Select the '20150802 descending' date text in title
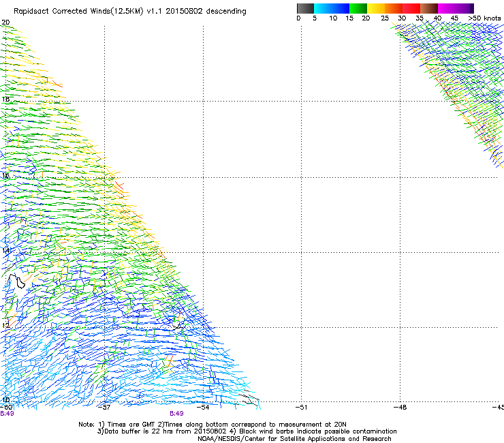504x443 pixels. point(206,12)
